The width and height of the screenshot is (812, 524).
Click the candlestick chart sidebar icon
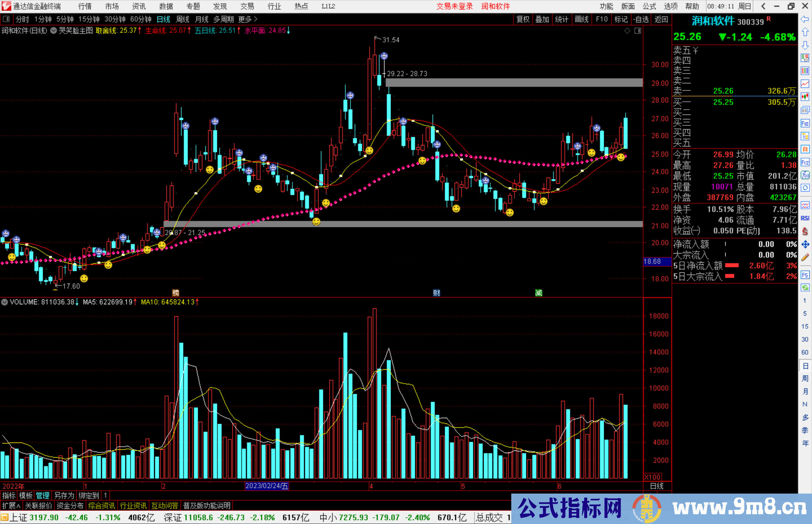[x=805, y=97]
